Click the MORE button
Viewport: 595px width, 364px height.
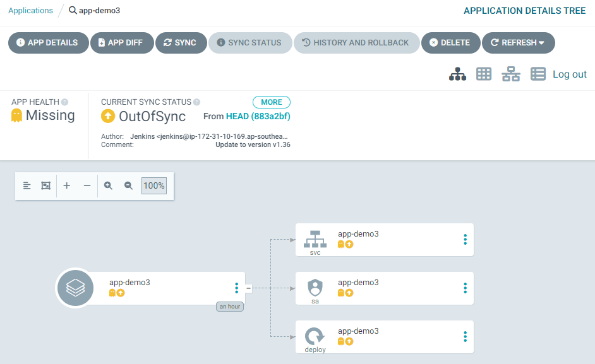[x=272, y=102]
